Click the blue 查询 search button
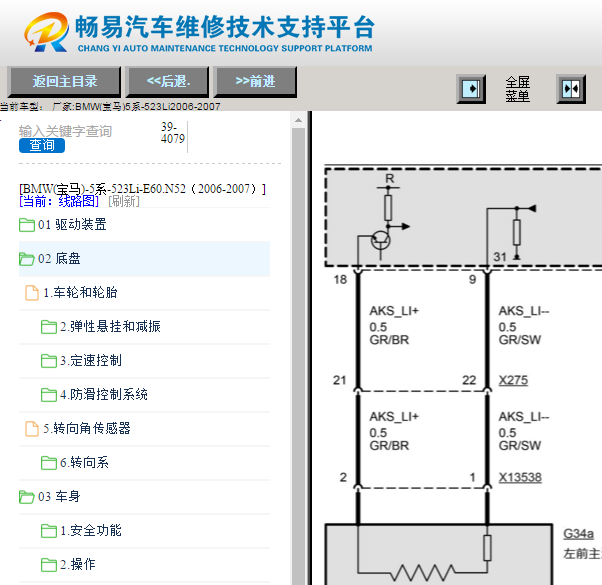602x585 pixels. pyautogui.click(x=42, y=145)
